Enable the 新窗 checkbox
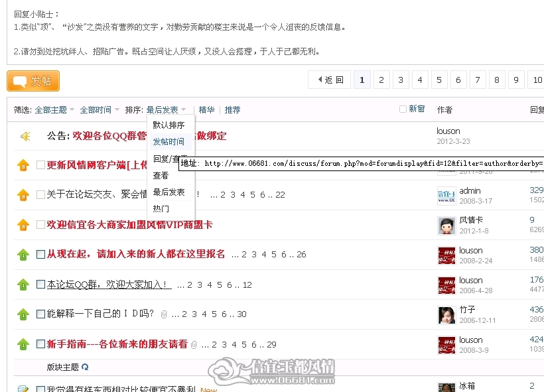The height and width of the screenshot is (392, 544). coord(403,109)
